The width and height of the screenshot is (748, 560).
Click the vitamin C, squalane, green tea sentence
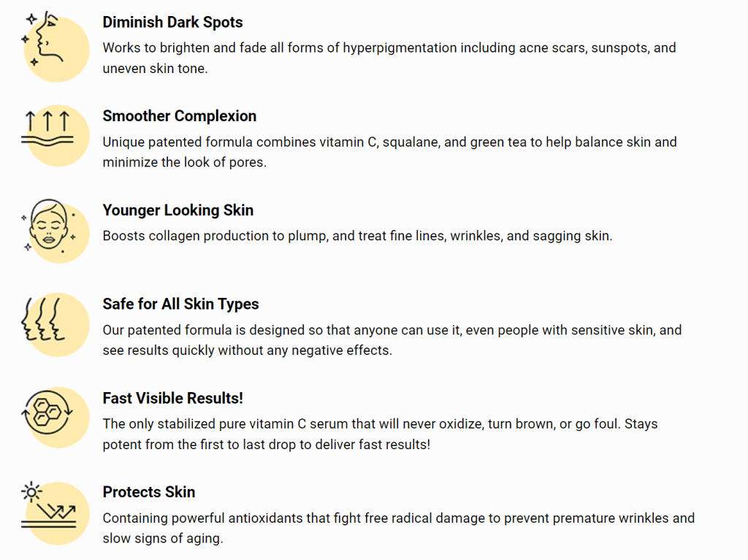click(x=390, y=152)
